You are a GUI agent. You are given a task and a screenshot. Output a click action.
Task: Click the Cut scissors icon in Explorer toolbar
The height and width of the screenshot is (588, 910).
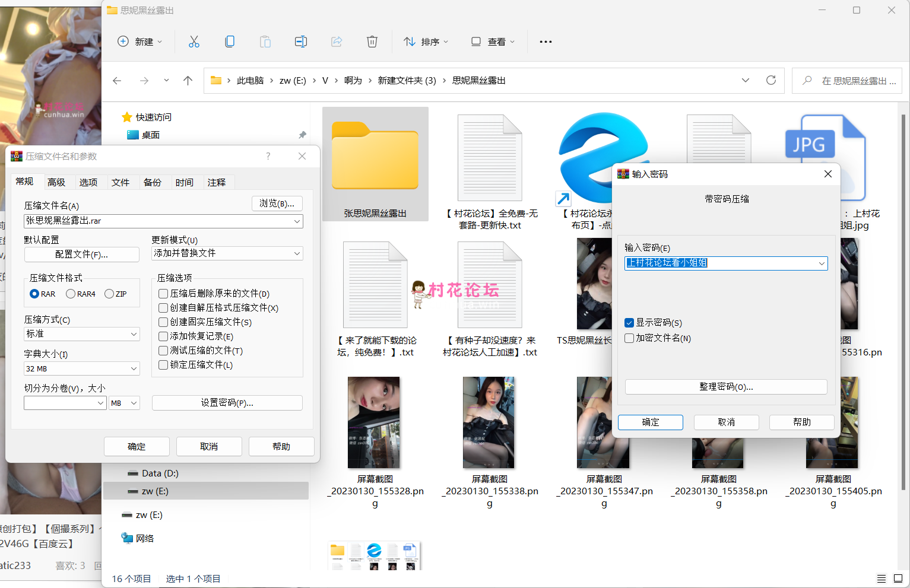(194, 42)
